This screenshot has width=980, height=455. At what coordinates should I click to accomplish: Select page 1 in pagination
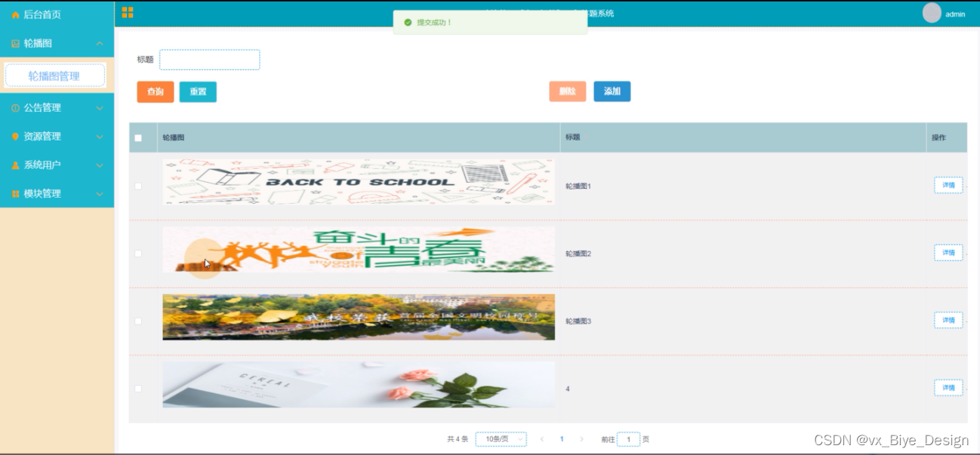coord(562,439)
